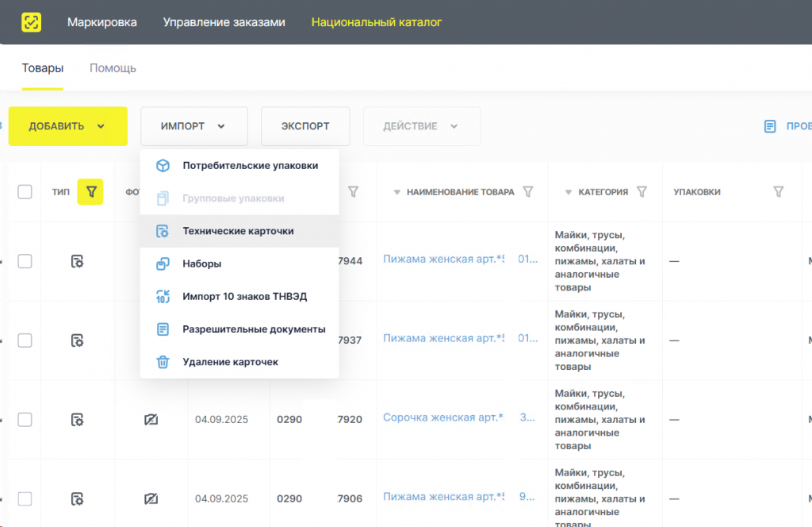Switch to the Помощь tab
The height and width of the screenshot is (527, 812).
[113, 68]
